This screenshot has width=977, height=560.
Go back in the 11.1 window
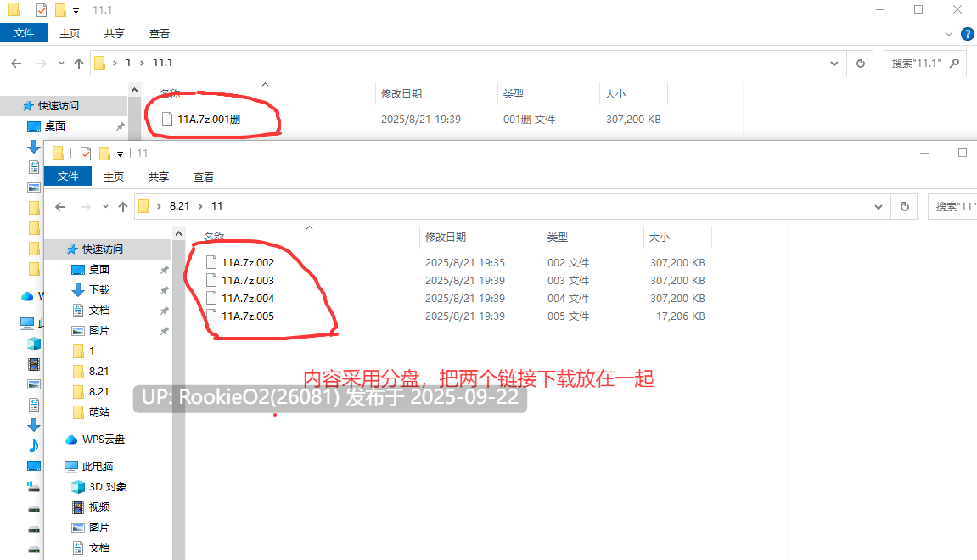point(16,63)
